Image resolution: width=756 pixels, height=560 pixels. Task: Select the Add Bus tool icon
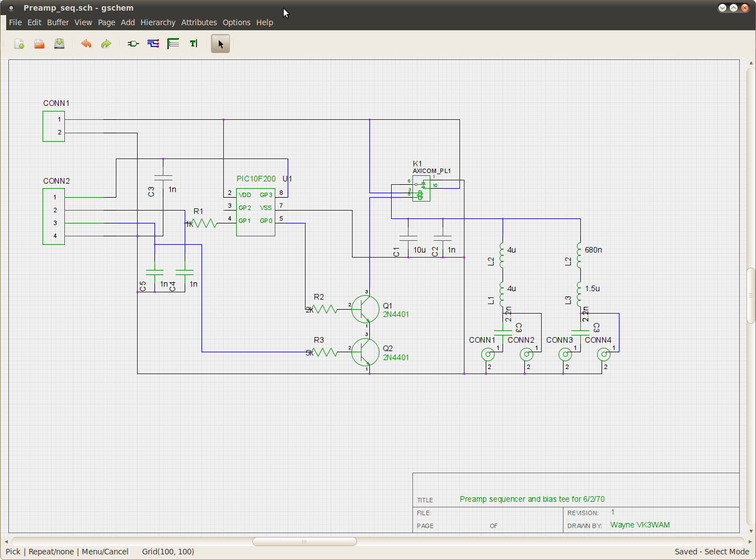173,44
